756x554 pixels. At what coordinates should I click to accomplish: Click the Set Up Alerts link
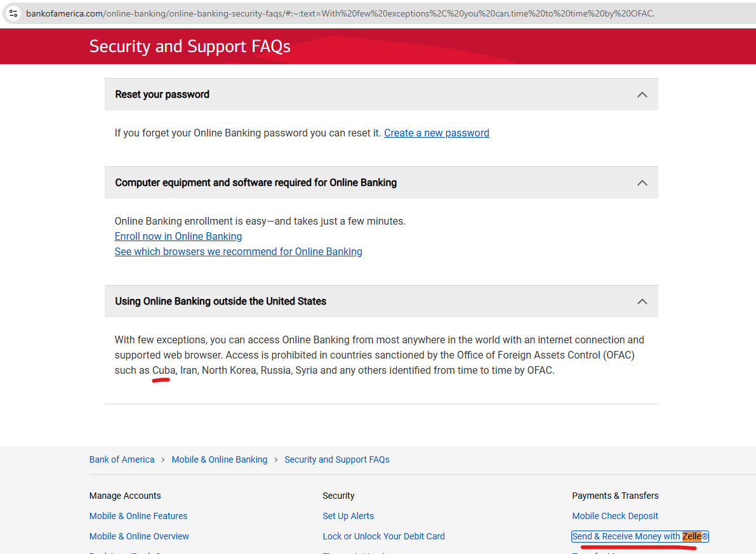click(348, 516)
